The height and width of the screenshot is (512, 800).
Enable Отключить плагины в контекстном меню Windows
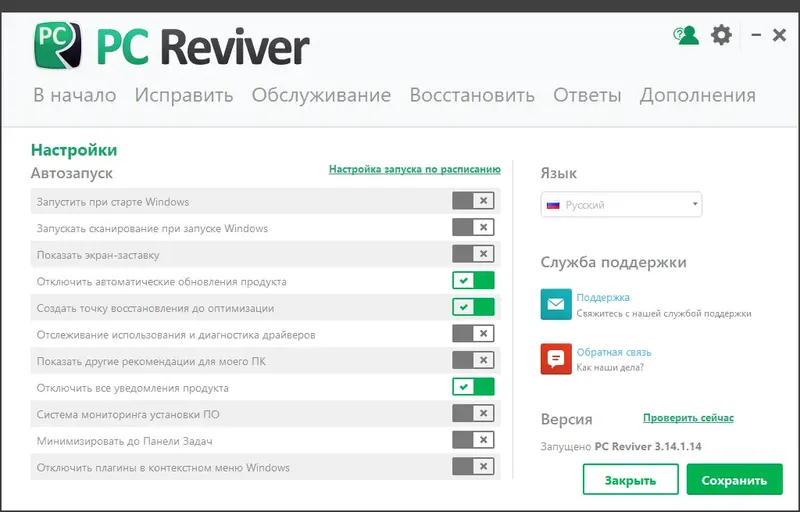point(473,466)
